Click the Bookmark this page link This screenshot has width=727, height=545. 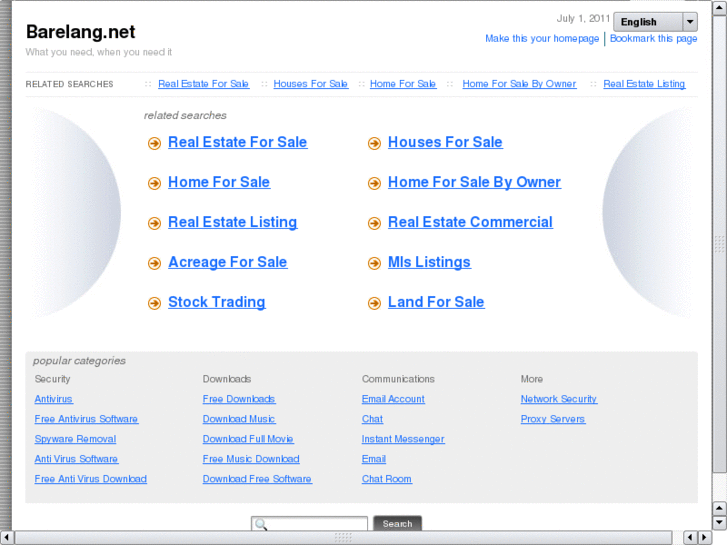654,39
